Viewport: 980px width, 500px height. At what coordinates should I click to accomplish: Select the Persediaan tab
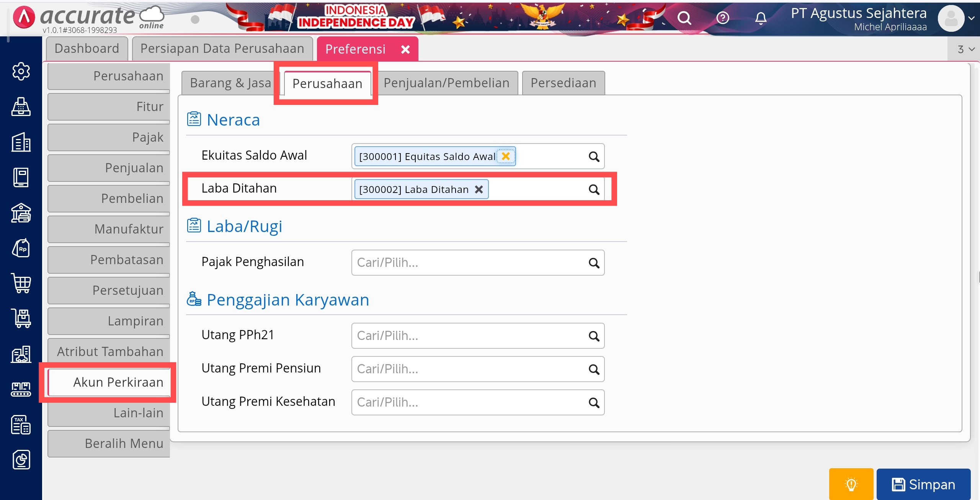point(563,83)
